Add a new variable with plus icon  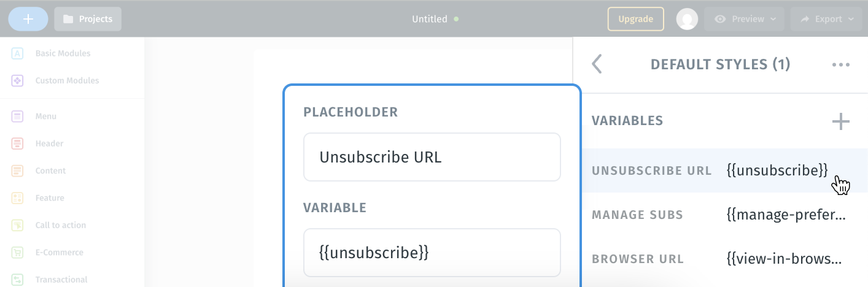point(841,121)
